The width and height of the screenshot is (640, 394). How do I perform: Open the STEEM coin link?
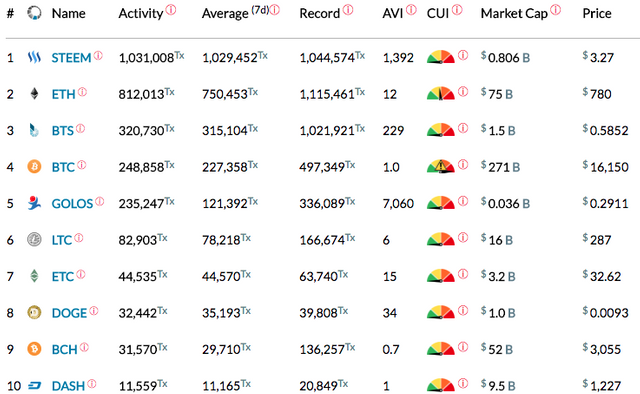(71, 58)
